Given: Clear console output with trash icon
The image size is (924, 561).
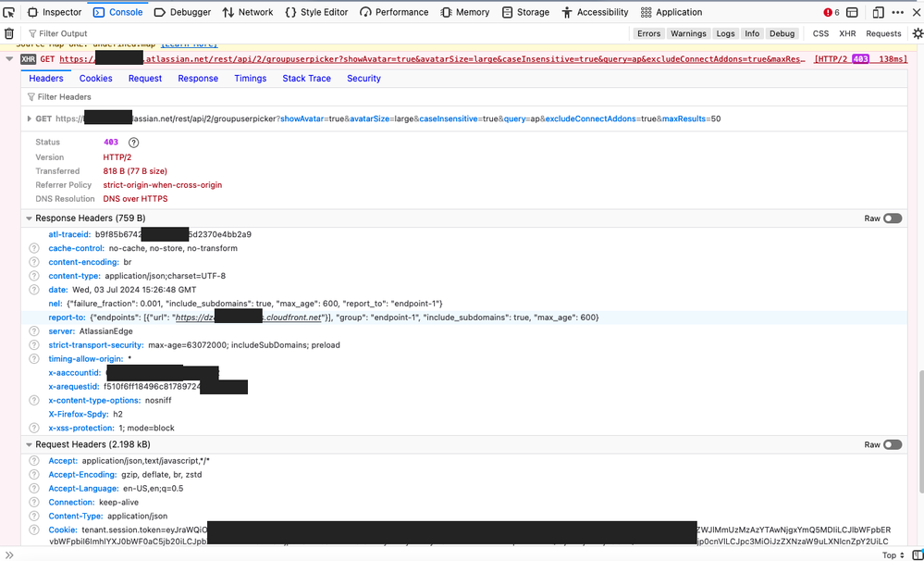Looking at the screenshot, I should [9, 31].
